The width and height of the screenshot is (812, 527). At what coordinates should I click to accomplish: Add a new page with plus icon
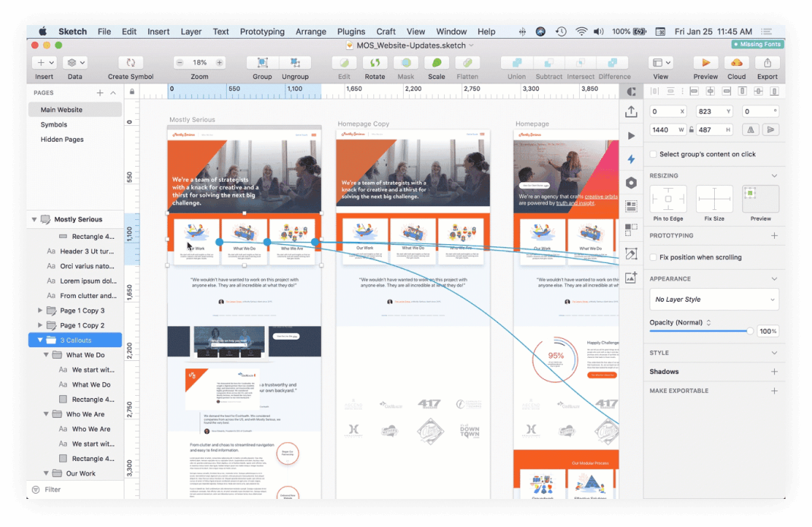pos(99,93)
